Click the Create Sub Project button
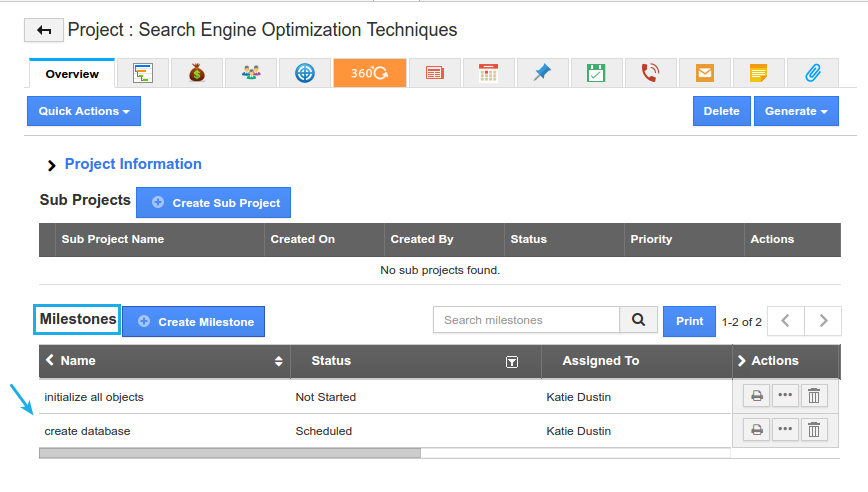Image resolution: width=868 pixels, height=492 pixels. pos(214,202)
